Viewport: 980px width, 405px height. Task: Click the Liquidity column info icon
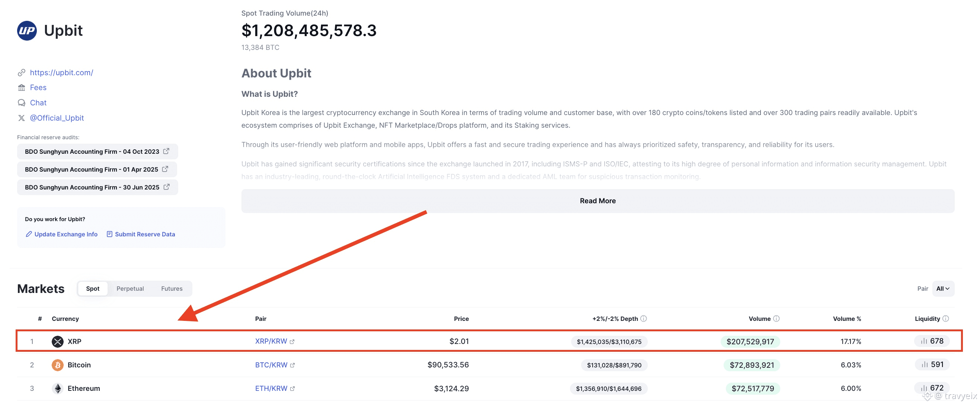click(x=946, y=319)
